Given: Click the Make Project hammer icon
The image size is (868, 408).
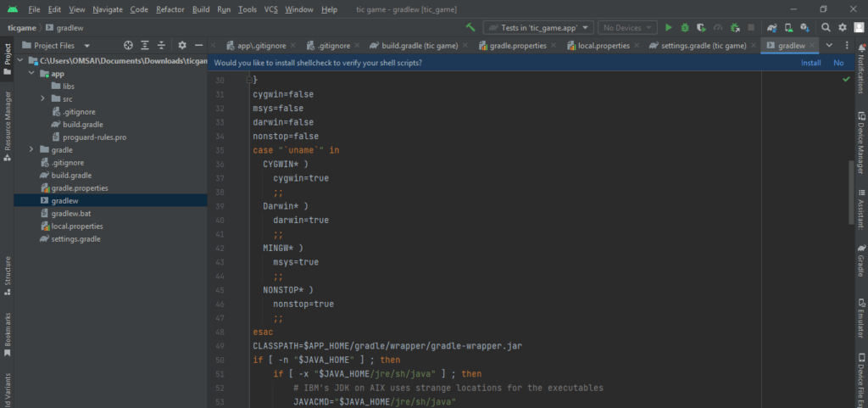Looking at the screenshot, I should click(470, 27).
